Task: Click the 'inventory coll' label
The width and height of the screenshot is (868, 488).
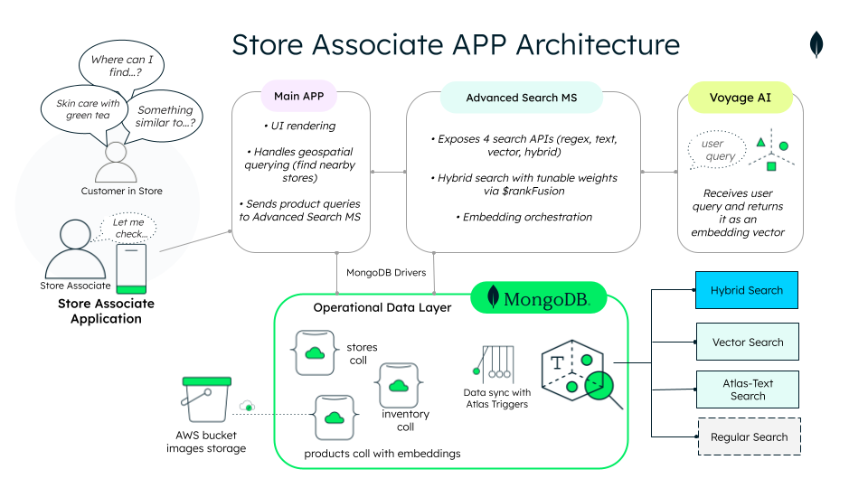Action: click(x=405, y=420)
